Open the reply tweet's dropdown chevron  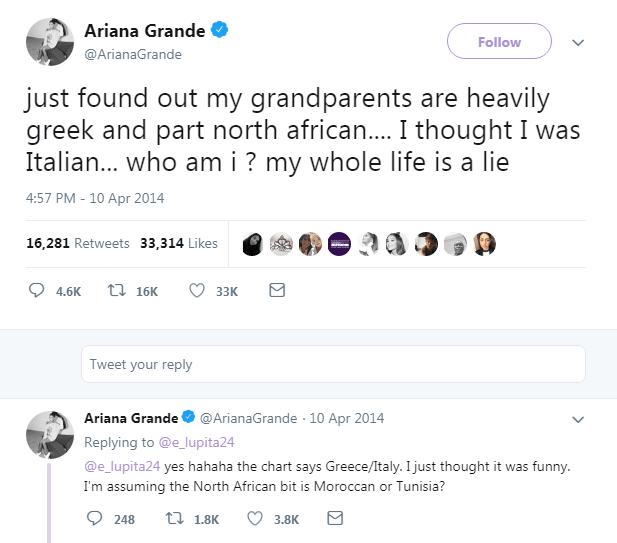point(577,418)
